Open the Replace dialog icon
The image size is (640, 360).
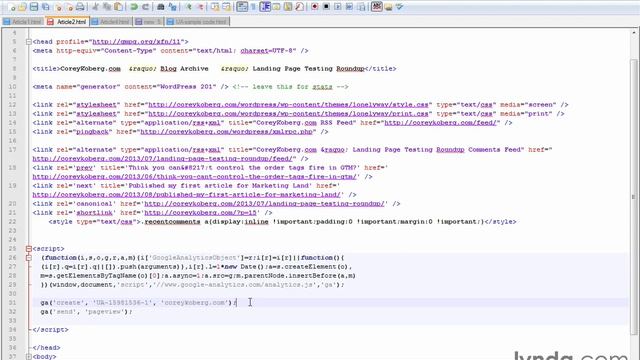point(172,7)
